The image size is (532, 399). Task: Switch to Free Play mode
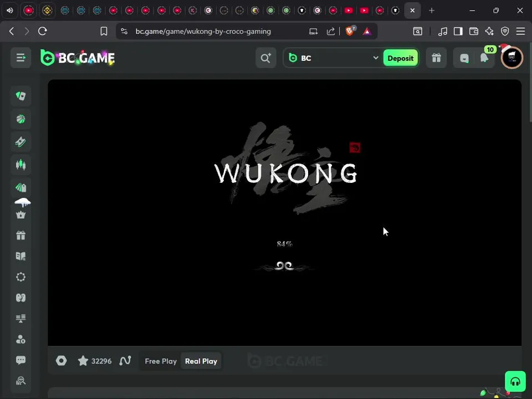click(161, 361)
